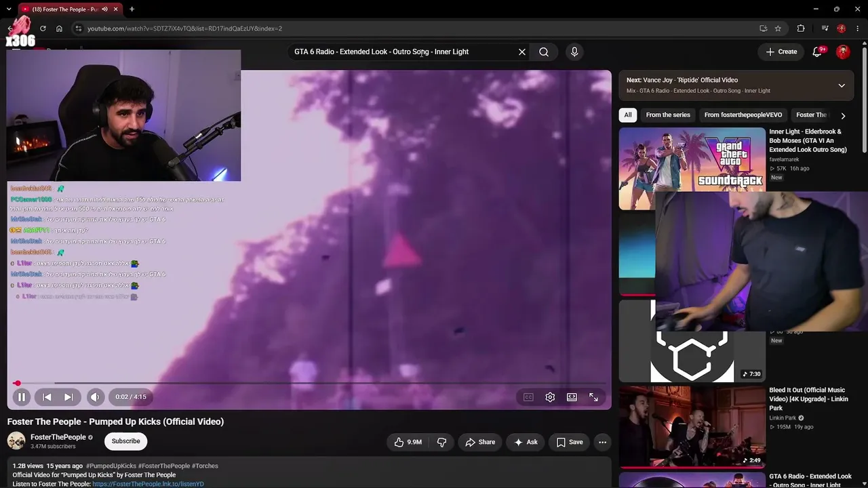This screenshot has width=868, height=488.
Task: Open the FosterThePeople channel name link
Action: pos(58,437)
